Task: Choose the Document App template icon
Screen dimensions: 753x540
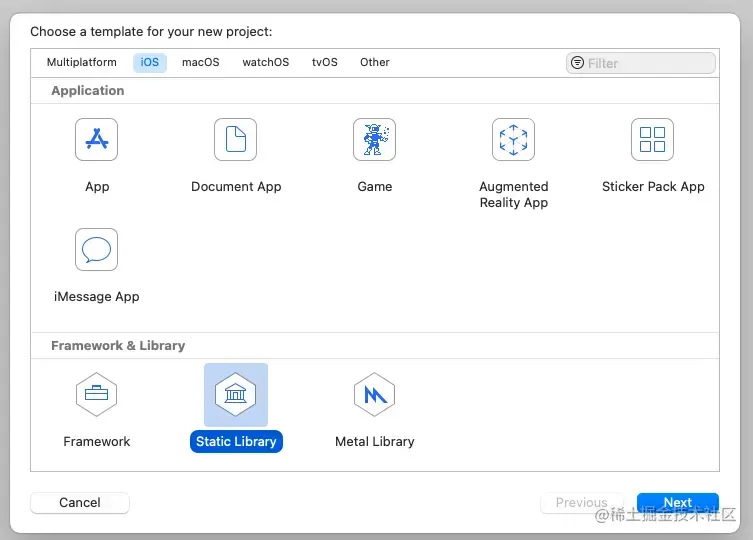Action: (235, 139)
